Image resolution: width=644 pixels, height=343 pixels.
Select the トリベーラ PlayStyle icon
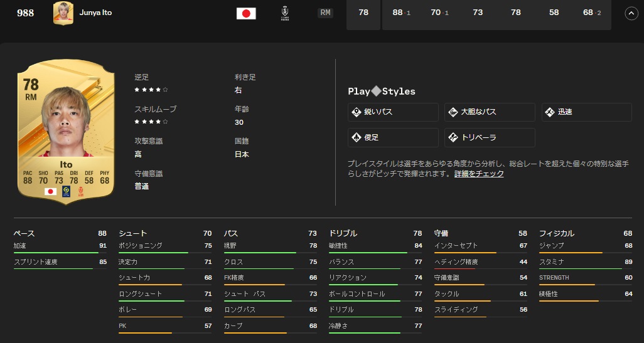[x=453, y=137]
